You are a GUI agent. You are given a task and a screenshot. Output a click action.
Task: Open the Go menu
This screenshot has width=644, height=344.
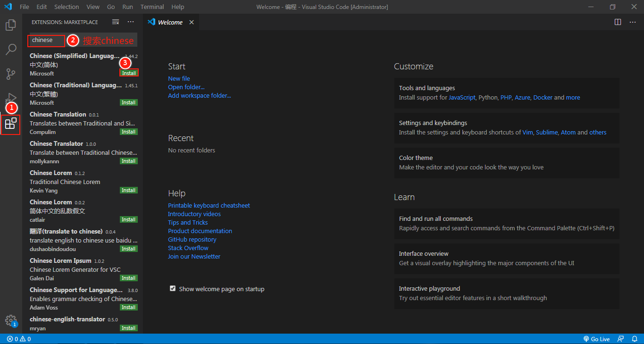[111, 7]
